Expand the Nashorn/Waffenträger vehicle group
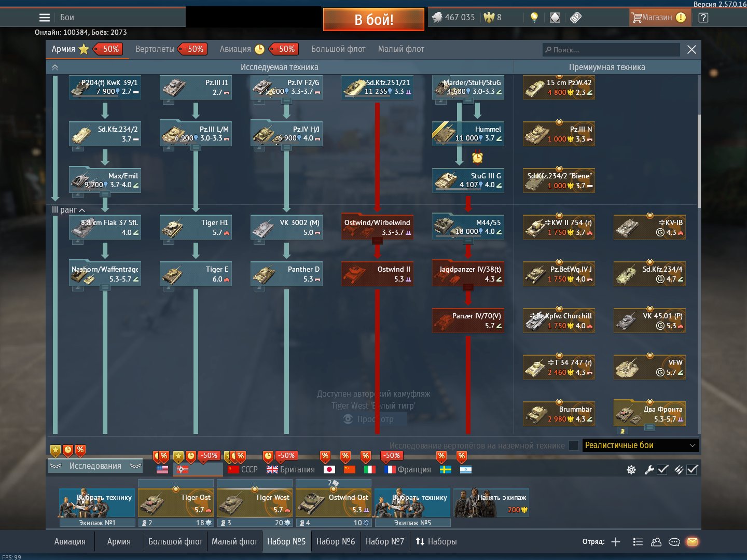Image resolution: width=747 pixels, height=560 pixels. click(x=105, y=288)
